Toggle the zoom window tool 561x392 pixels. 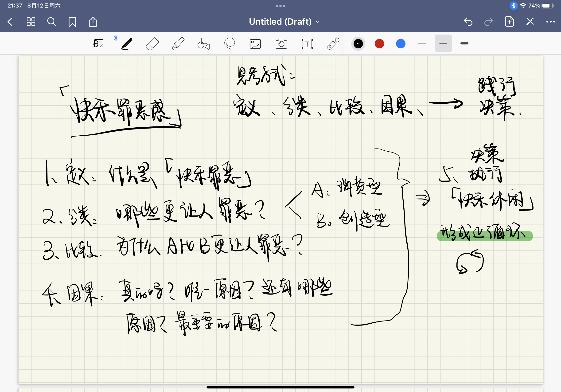98,44
